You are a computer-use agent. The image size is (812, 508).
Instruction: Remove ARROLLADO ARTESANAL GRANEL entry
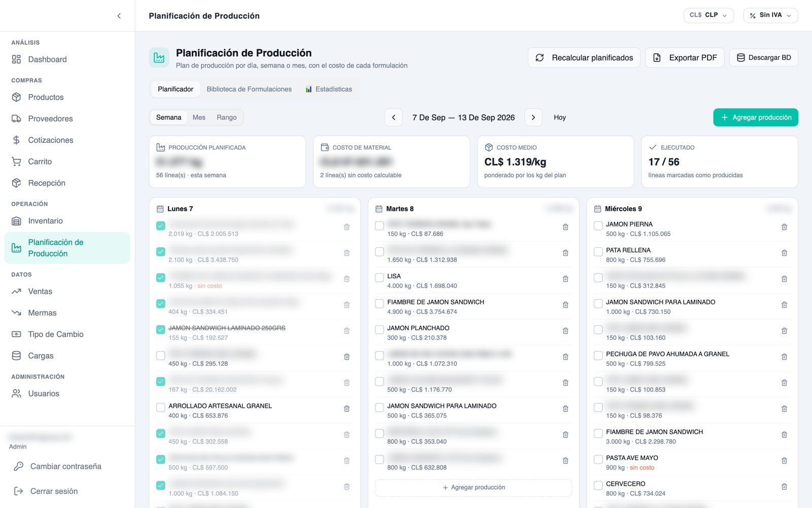347,408
